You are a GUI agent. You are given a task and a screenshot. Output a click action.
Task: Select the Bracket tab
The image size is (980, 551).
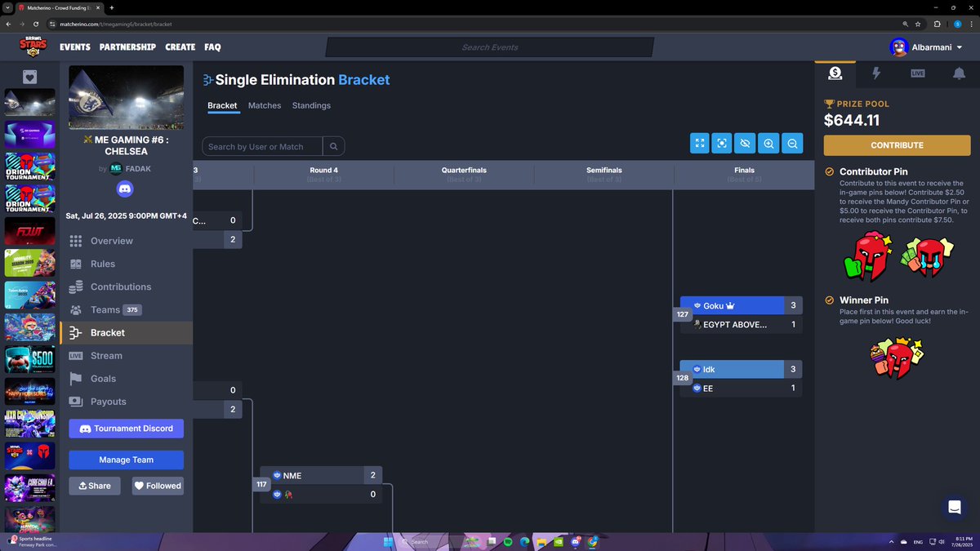[x=222, y=105]
